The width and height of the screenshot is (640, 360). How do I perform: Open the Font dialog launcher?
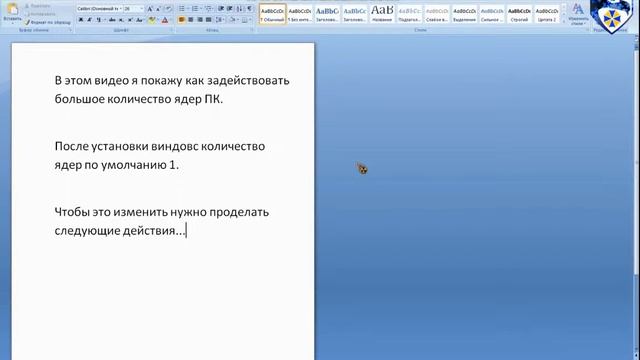171,30
